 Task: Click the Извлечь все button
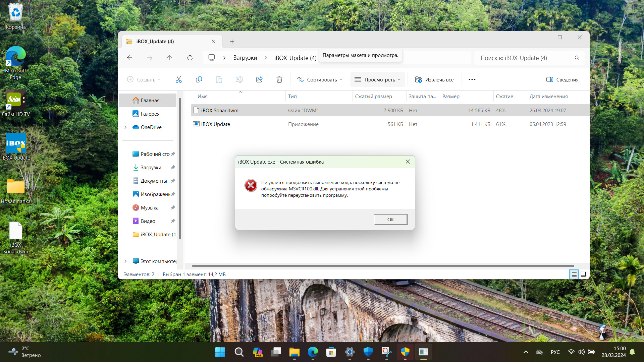(434, 79)
